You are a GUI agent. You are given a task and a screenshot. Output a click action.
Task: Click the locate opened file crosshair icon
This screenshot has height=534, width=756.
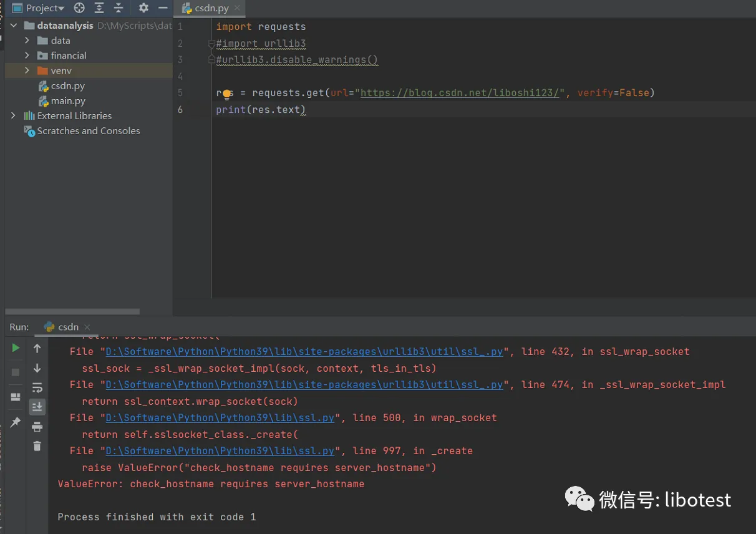point(79,8)
